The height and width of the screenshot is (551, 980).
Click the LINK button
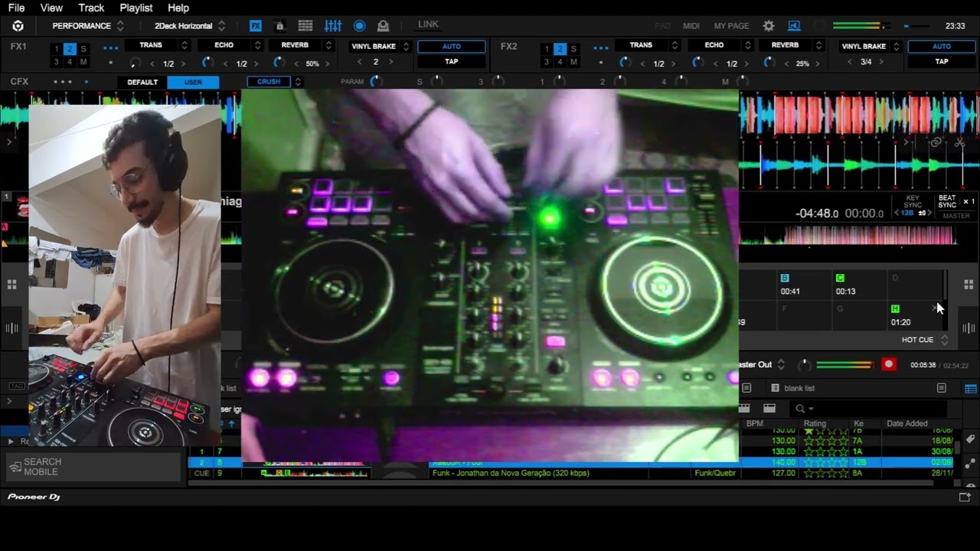(x=428, y=24)
